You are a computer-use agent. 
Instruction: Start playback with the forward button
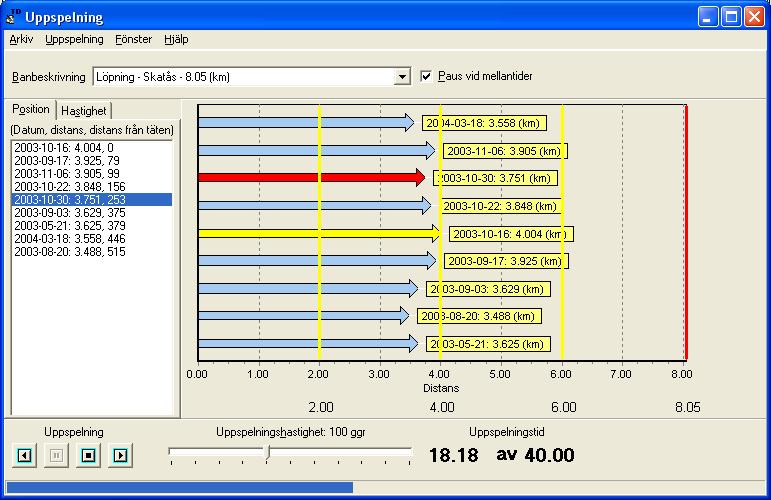pyautogui.click(x=120, y=456)
